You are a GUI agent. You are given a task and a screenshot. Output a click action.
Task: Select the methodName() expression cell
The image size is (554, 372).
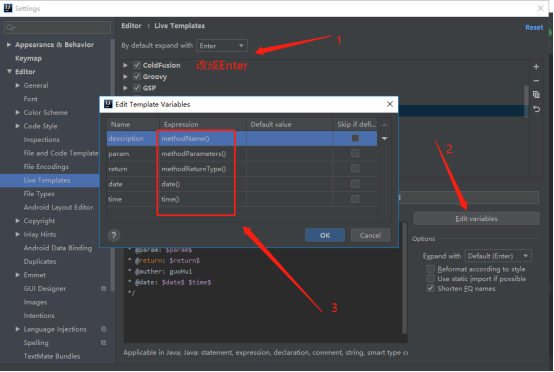203,138
